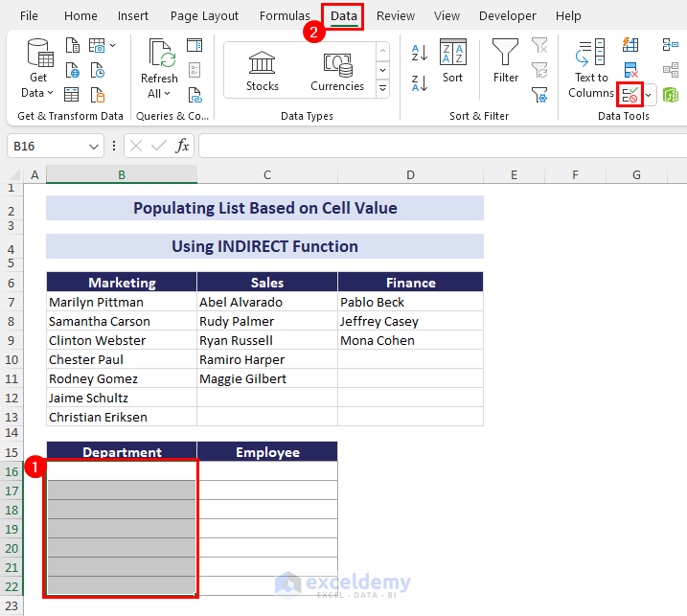Screen dimensions: 687x616
Task: Click the Clear filter icon
Action: click(539, 45)
